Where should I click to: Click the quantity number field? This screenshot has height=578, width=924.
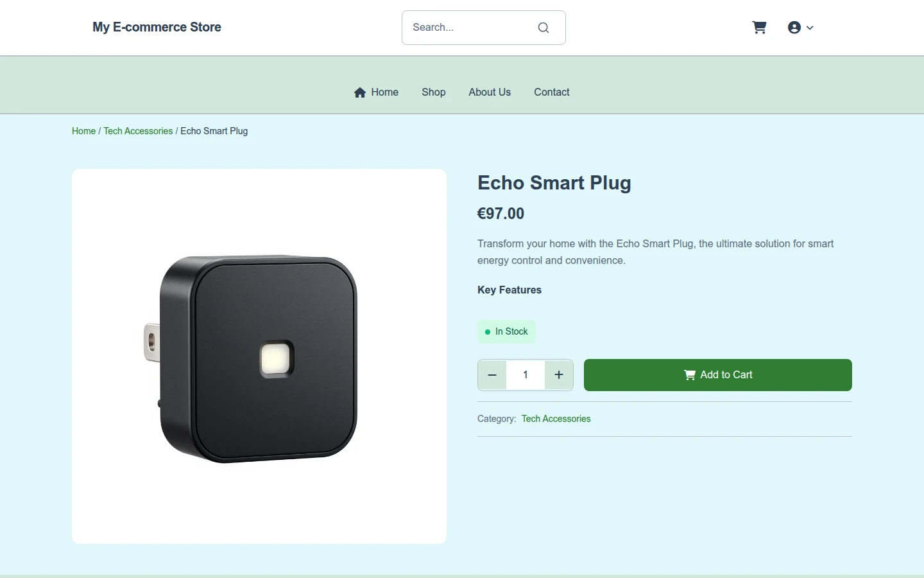526,375
